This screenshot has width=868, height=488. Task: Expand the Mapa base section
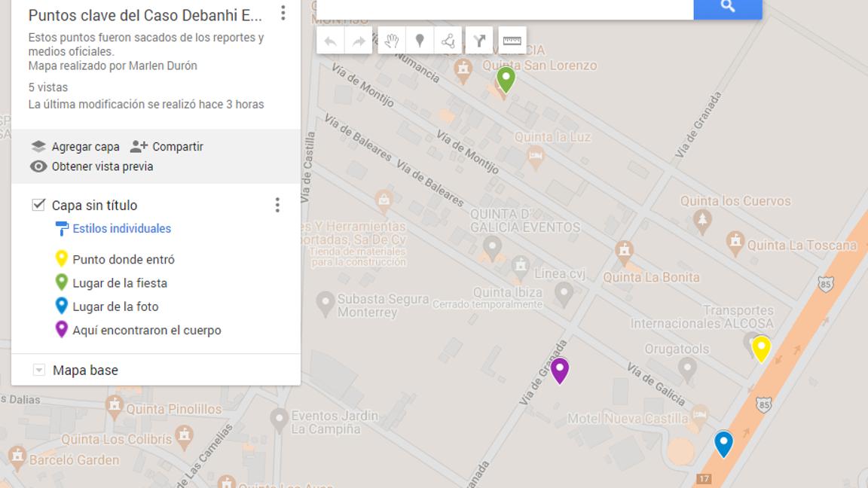tap(39, 371)
